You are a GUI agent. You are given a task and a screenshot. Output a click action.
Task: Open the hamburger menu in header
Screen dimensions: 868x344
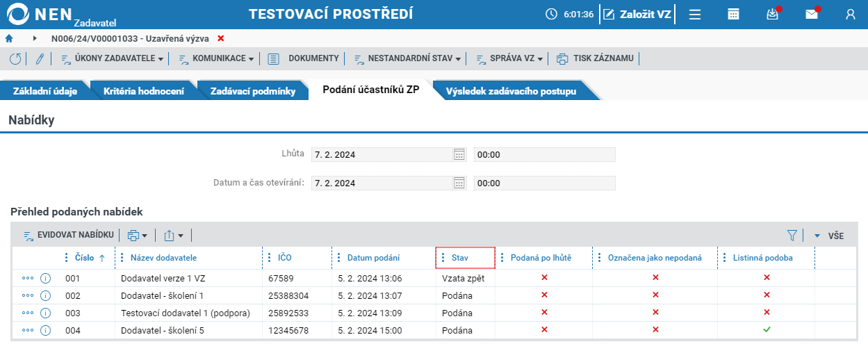tap(694, 14)
